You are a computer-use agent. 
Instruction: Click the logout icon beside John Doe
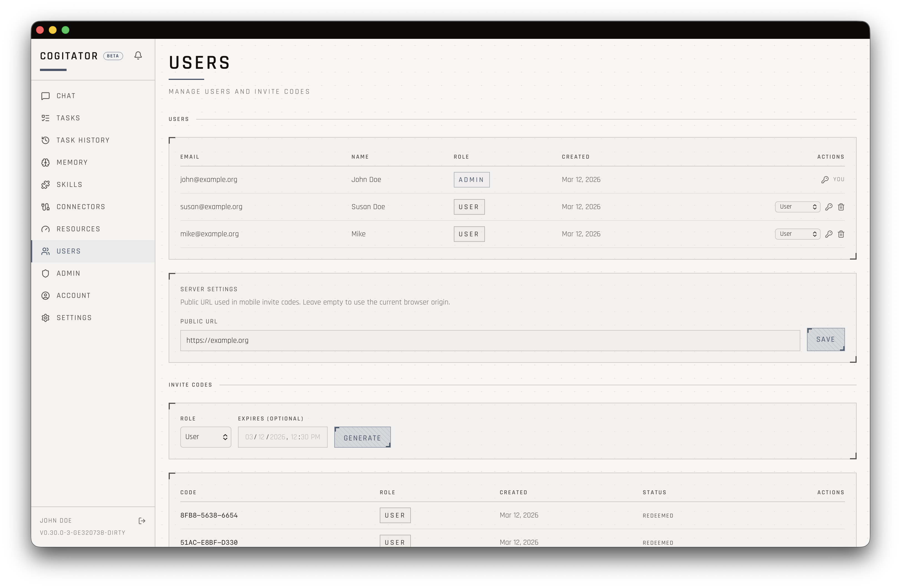142,521
